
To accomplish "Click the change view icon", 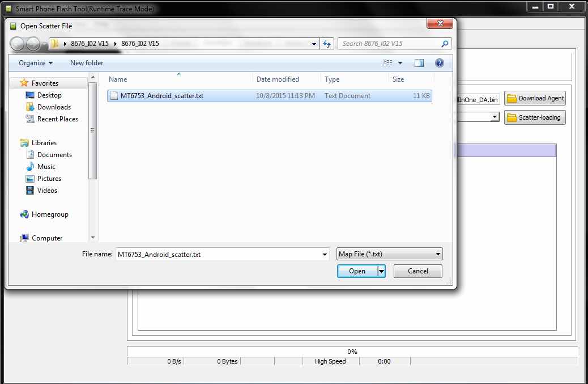I will pos(388,63).
